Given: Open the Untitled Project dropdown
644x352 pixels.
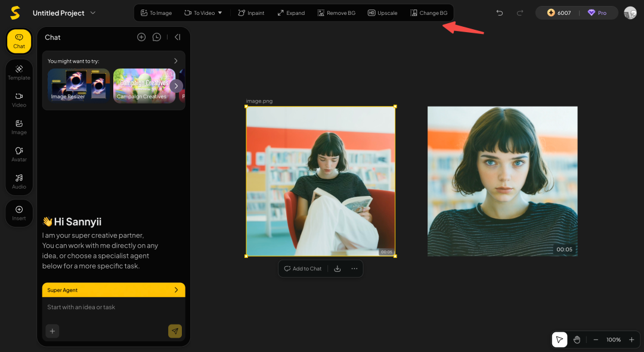Looking at the screenshot, I should pyautogui.click(x=92, y=13).
